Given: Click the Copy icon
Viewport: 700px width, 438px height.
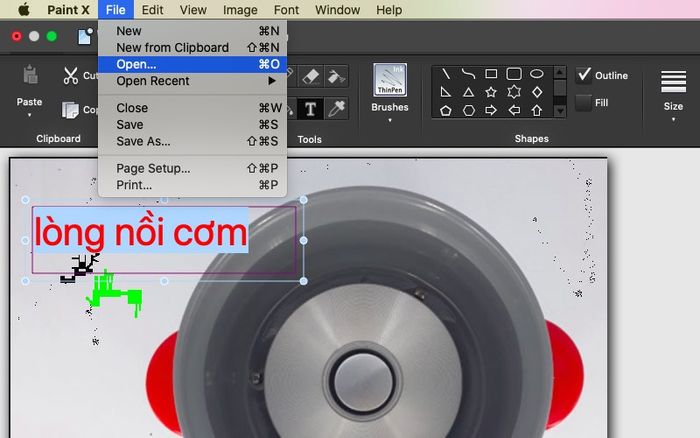Looking at the screenshot, I should point(70,110).
